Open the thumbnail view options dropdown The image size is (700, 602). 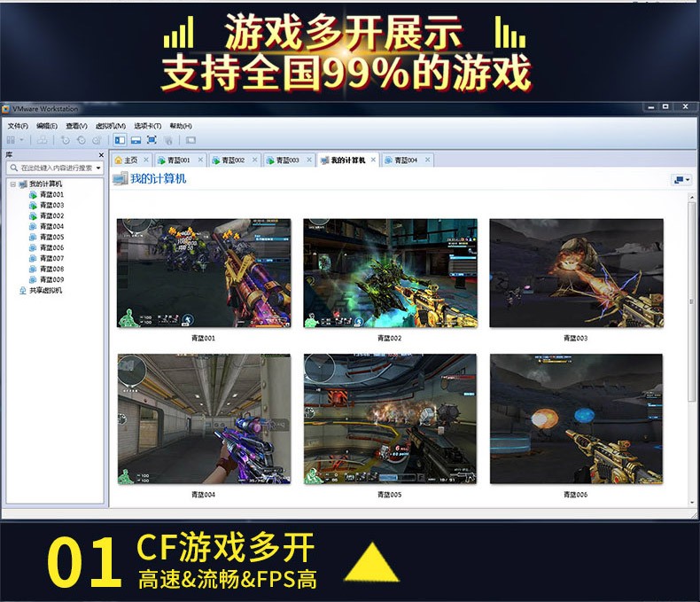click(681, 180)
